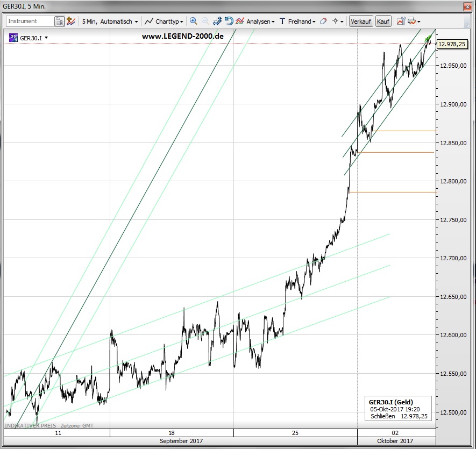This screenshot has height=449, width=476.
Task: Open the crosshair cursor dropdown
Action: point(338,22)
